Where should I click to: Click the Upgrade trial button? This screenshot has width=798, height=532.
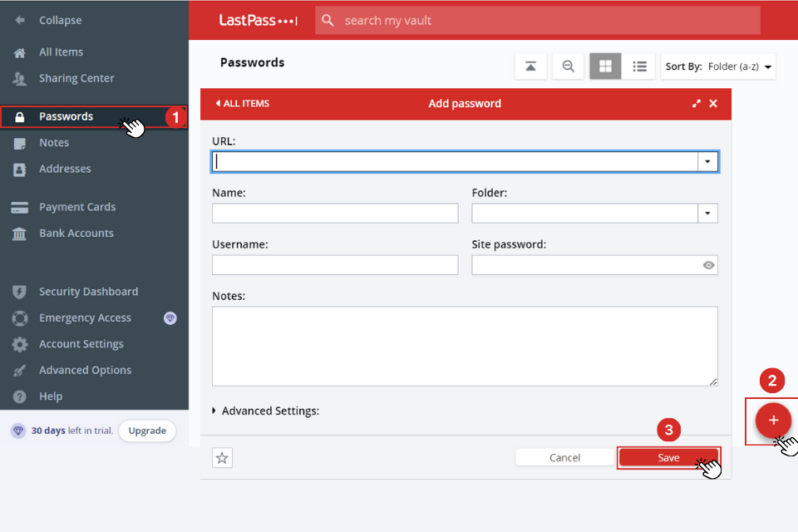click(x=147, y=431)
